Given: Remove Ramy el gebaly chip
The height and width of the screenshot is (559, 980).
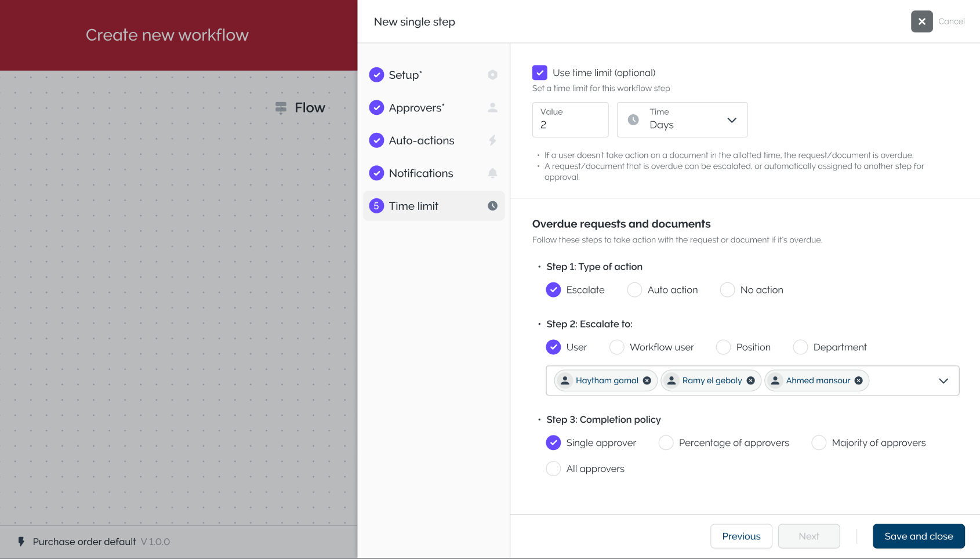Looking at the screenshot, I should (x=750, y=380).
